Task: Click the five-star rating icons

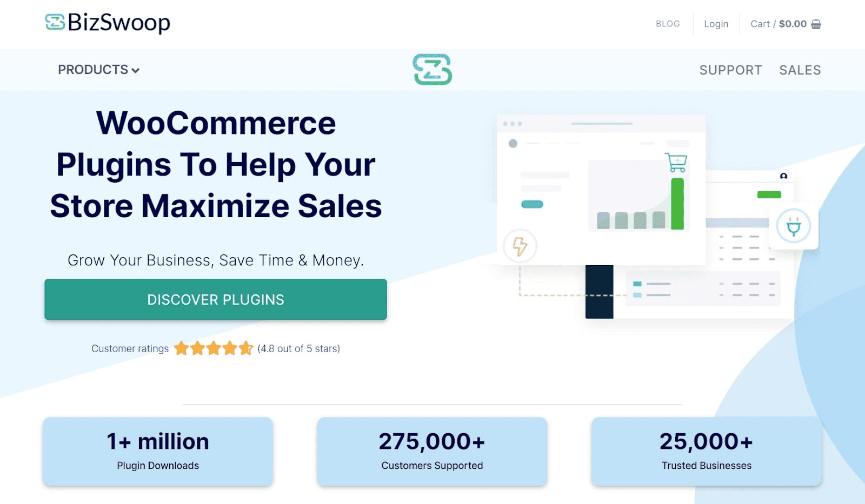Action: (x=214, y=348)
